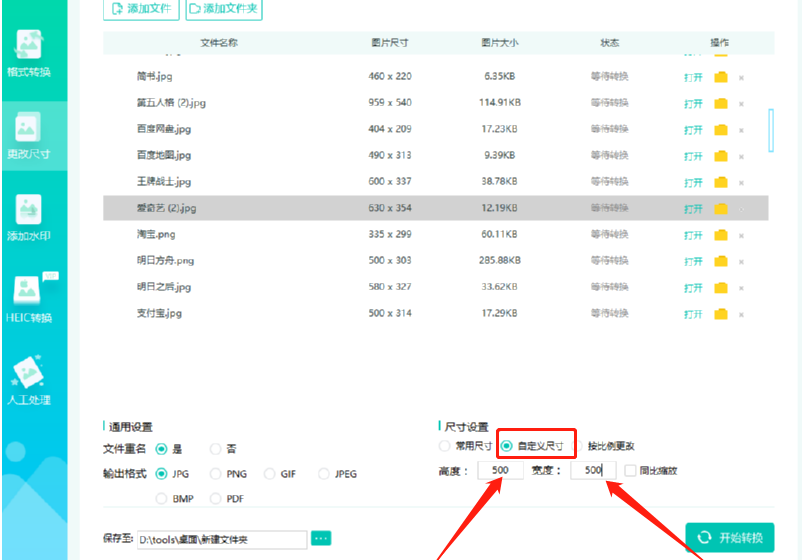
Task: Click the 添加文件 add file button
Action: click(x=141, y=9)
